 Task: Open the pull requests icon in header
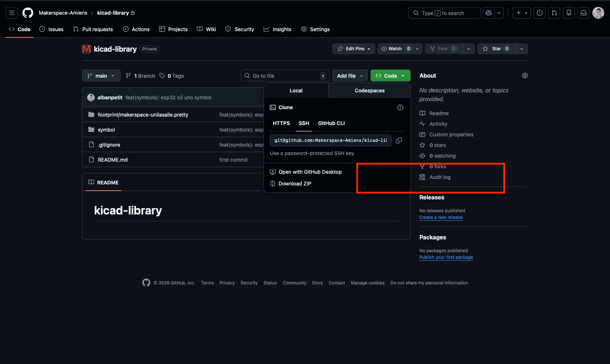(x=554, y=13)
